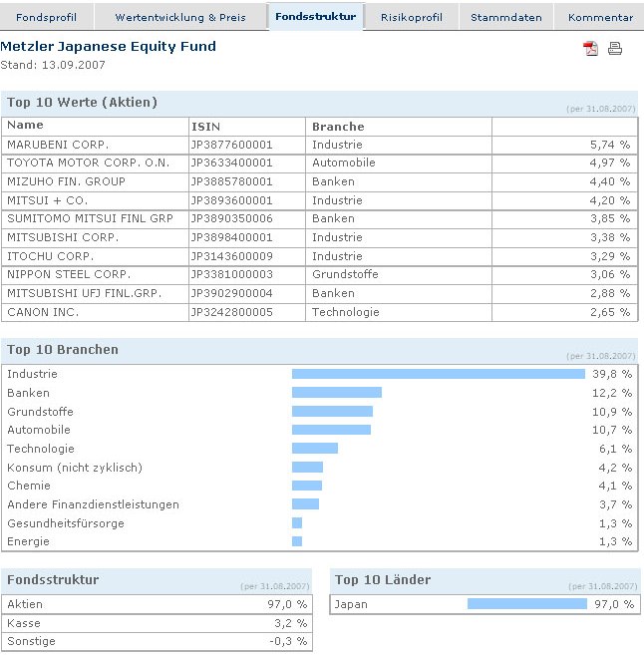
Task: Open the PDF export icon
Action: pos(590,49)
